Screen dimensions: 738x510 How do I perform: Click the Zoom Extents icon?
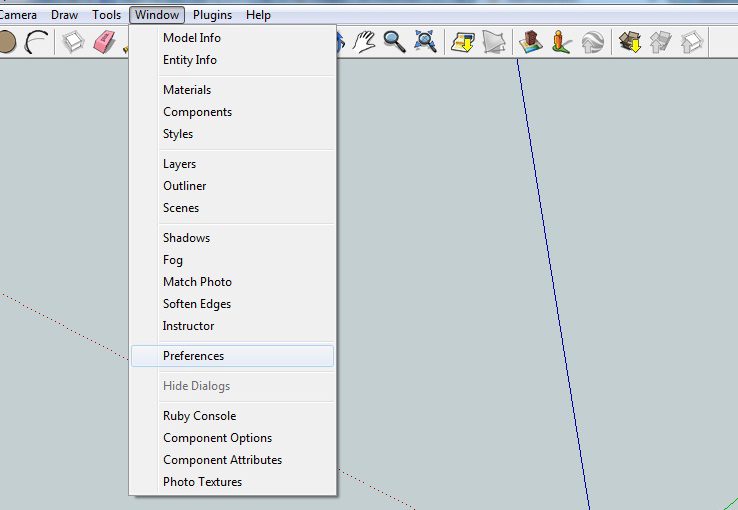(426, 42)
